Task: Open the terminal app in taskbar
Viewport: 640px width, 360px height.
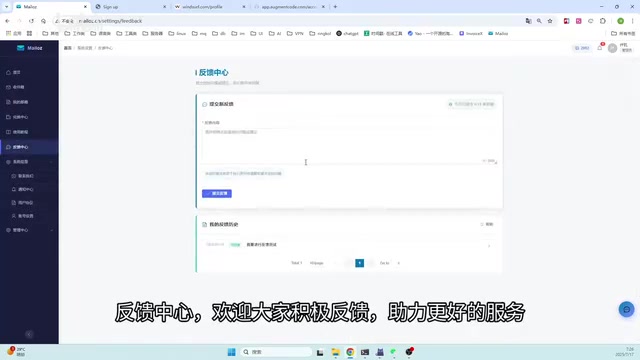Action: [365, 352]
